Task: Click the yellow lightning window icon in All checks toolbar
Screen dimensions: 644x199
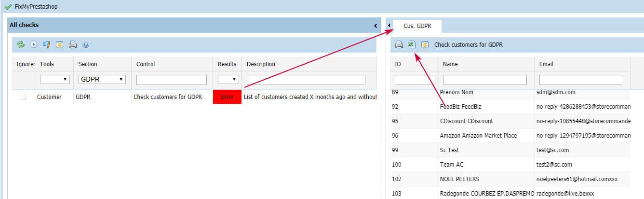Action: coord(60,45)
